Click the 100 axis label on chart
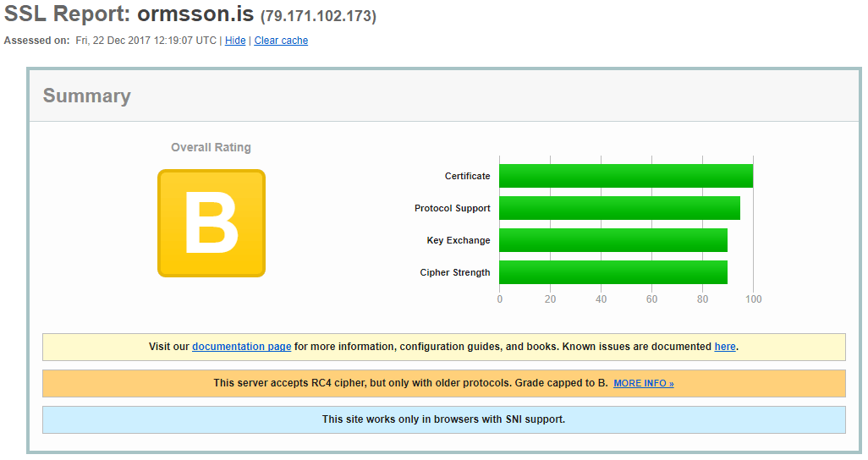Screen dimensions: 868x460 click(754, 299)
